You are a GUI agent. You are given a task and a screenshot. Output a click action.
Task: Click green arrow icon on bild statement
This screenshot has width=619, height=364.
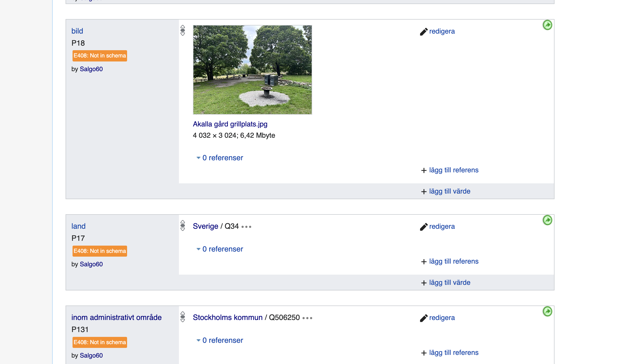[x=547, y=25]
